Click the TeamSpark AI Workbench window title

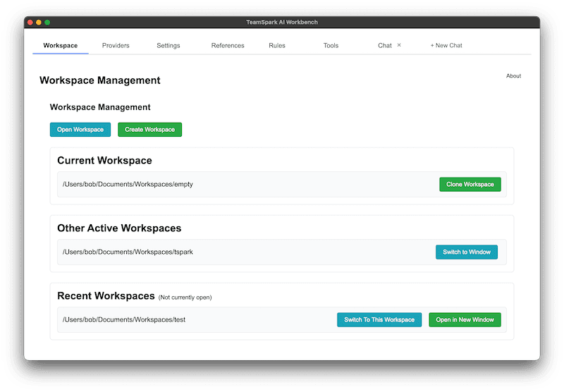(x=282, y=22)
